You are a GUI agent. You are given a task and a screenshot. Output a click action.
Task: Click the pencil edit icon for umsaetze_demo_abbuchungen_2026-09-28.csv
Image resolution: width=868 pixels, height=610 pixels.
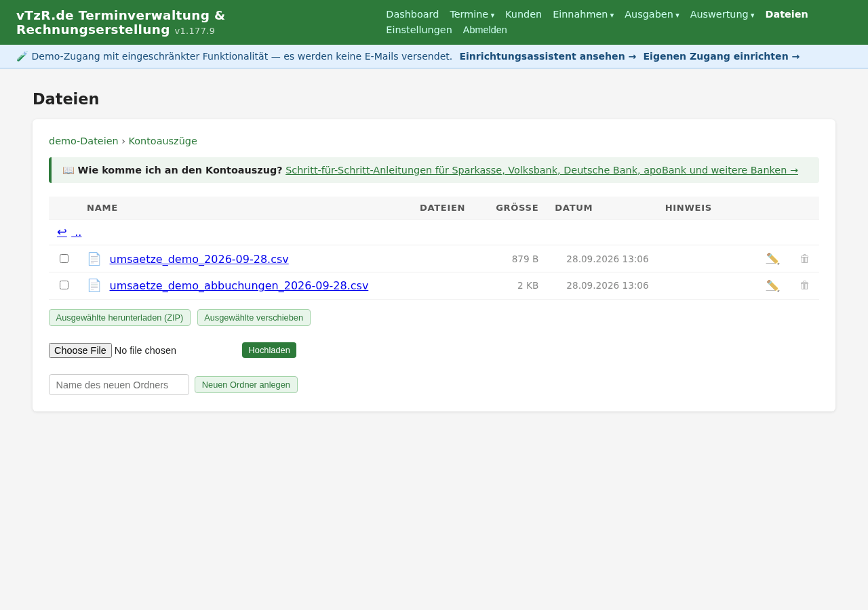click(x=772, y=285)
